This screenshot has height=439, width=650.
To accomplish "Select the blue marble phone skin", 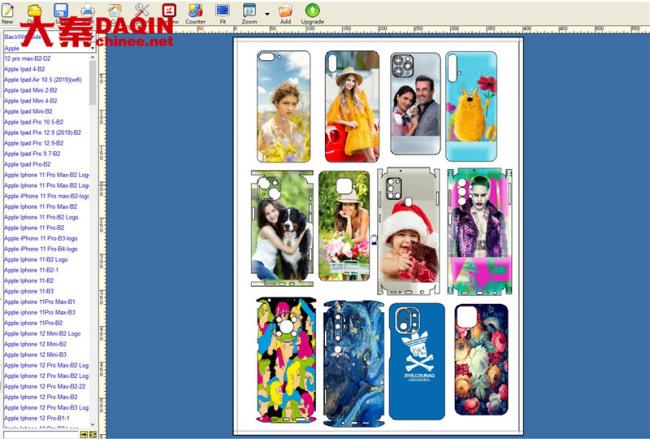I will click(348, 362).
